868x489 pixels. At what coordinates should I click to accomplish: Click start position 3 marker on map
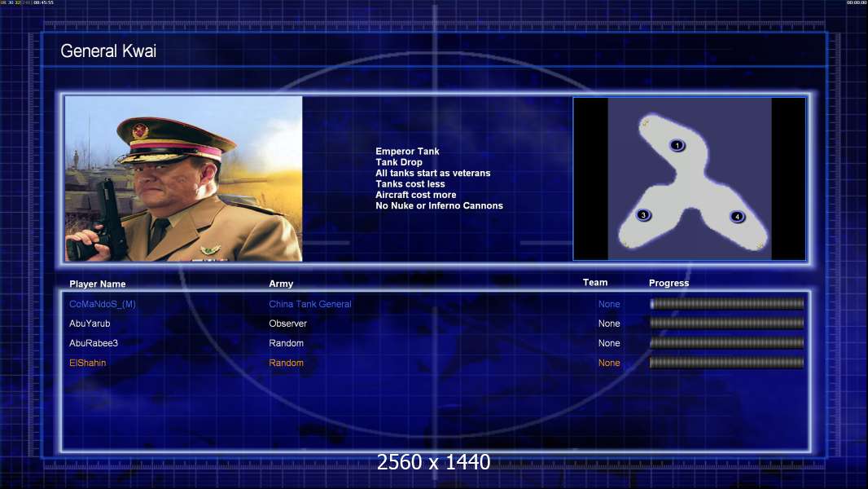pyautogui.click(x=643, y=215)
